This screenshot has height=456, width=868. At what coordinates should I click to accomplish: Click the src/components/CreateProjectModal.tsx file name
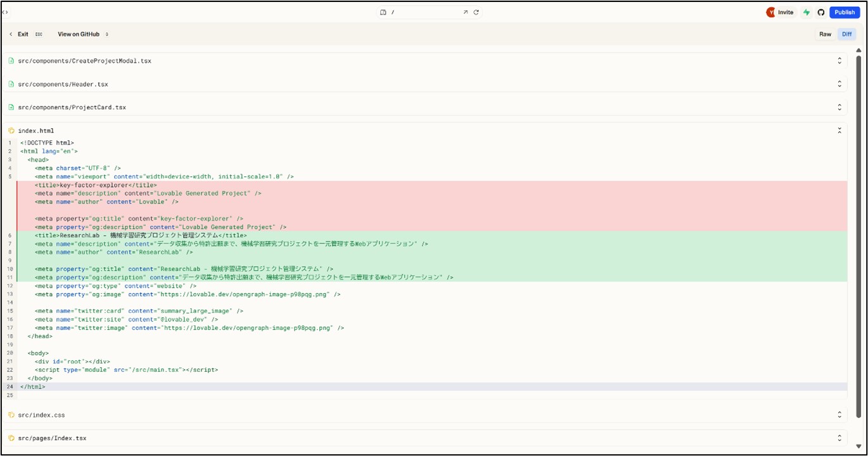click(84, 61)
